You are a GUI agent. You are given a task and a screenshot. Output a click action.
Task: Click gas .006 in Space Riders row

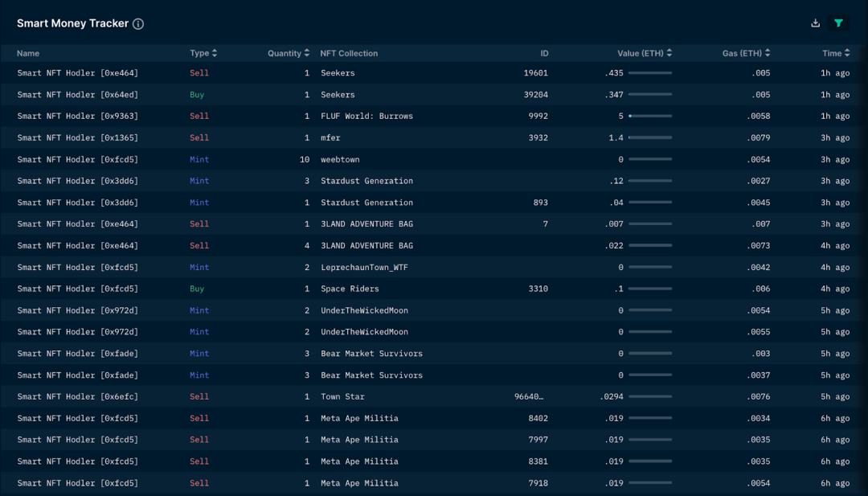760,289
